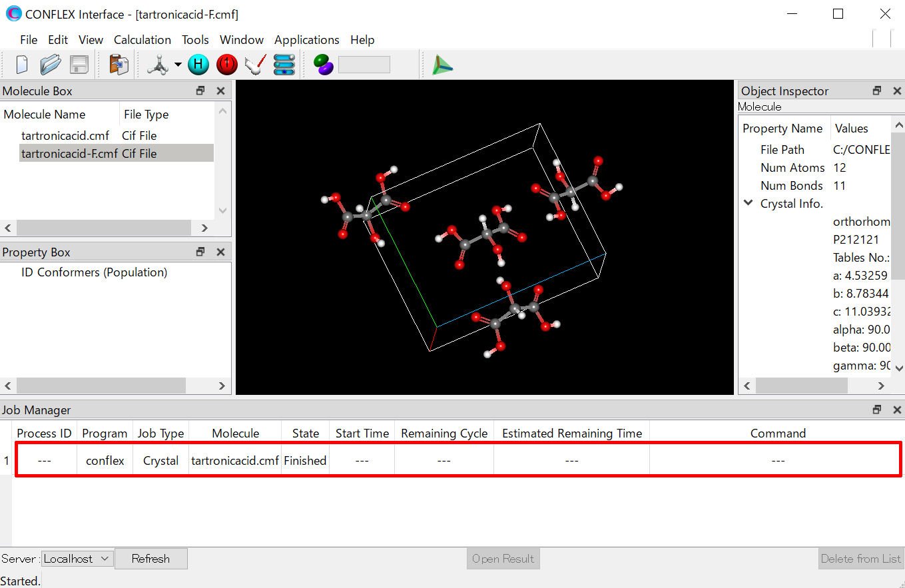Click the red (1) atom numbering icon
This screenshot has height=588, width=905.
[227, 65]
